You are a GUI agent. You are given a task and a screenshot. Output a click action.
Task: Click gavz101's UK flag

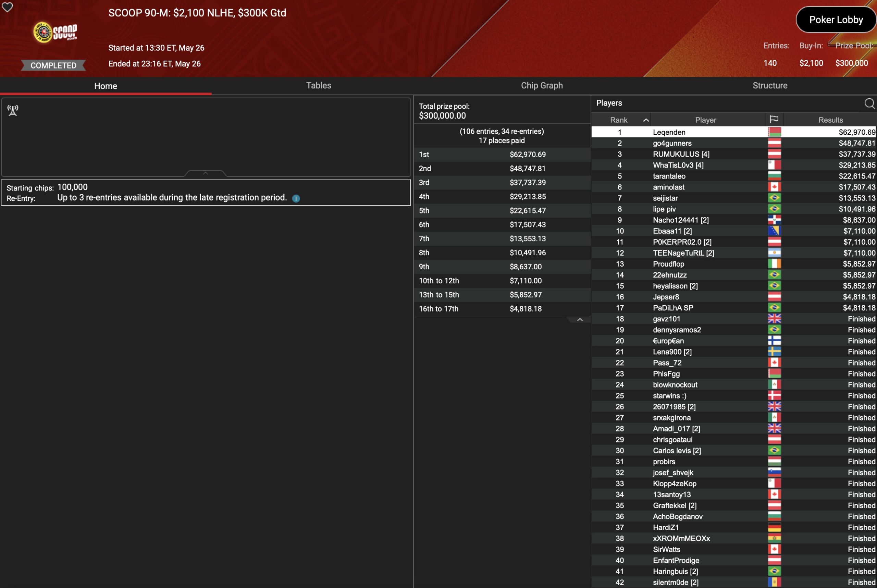[774, 319]
